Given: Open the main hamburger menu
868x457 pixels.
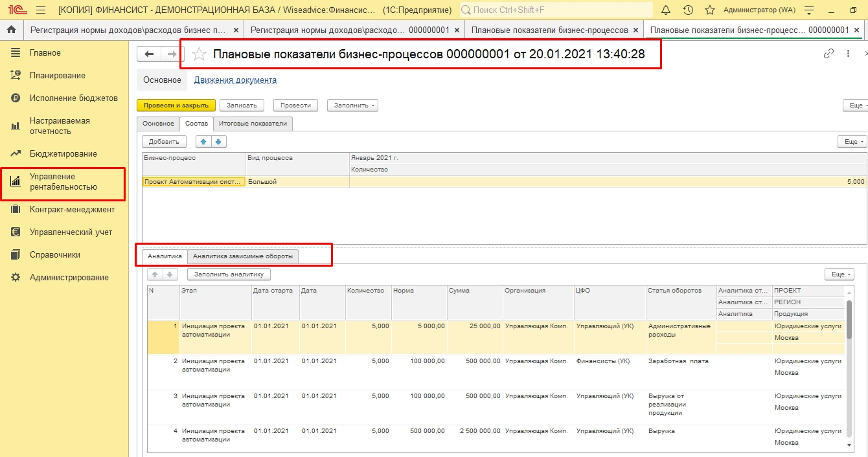Looking at the screenshot, I should pos(41,10).
